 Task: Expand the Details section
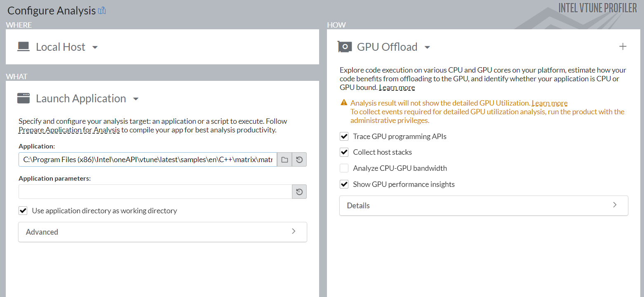tap(483, 205)
